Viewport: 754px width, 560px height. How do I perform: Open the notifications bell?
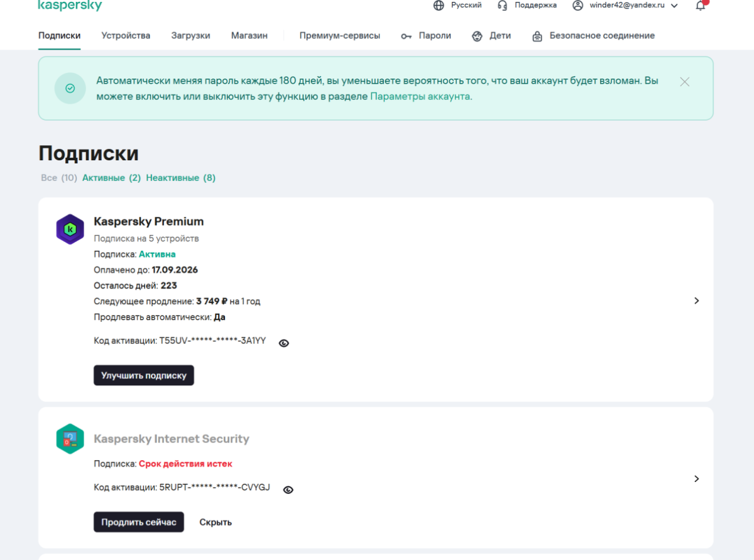(701, 6)
